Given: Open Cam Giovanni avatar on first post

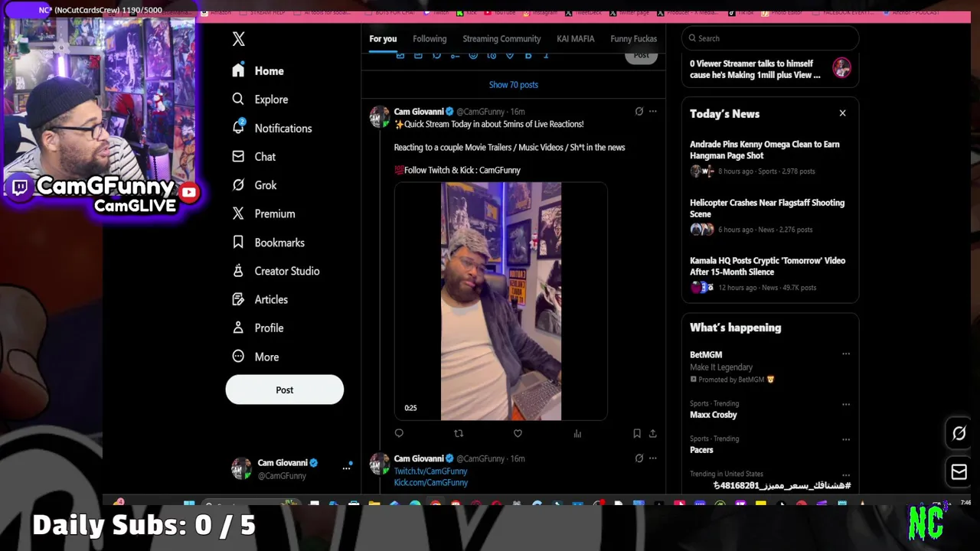Looking at the screenshot, I should point(380,117).
